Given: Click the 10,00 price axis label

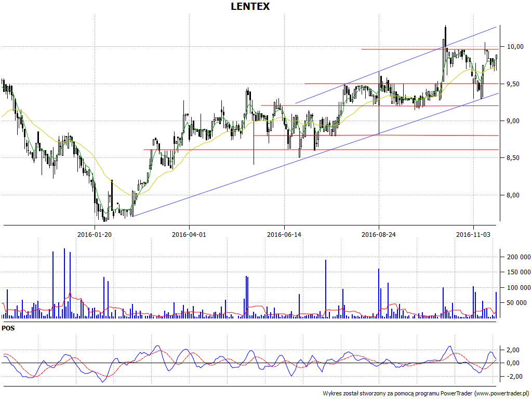Looking at the screenshot, I should pyautogui.click(x=515, y=46).
